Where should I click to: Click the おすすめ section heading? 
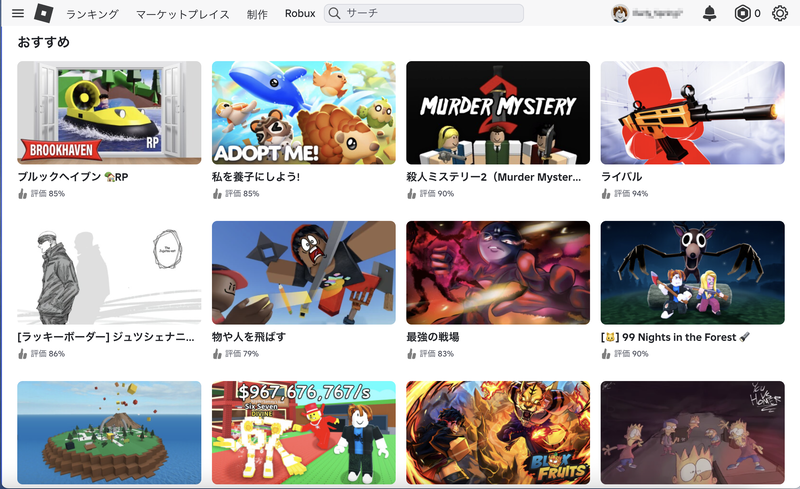click(43, 42)
